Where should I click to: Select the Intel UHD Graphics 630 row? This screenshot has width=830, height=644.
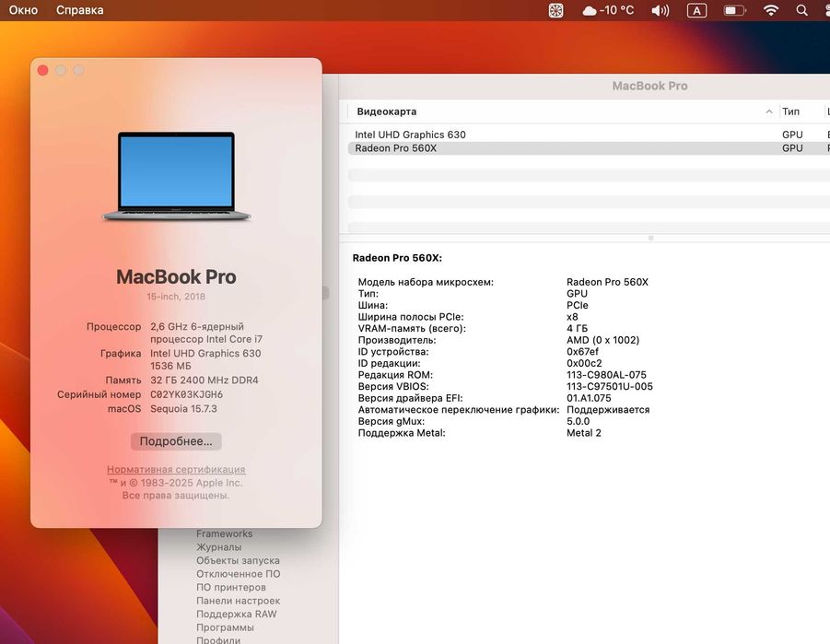coord(589,135)
